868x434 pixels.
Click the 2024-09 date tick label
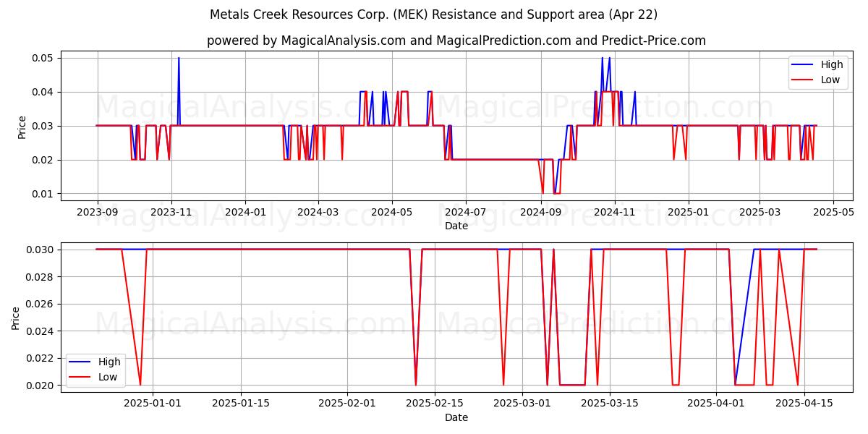click(x=540, y=212)
